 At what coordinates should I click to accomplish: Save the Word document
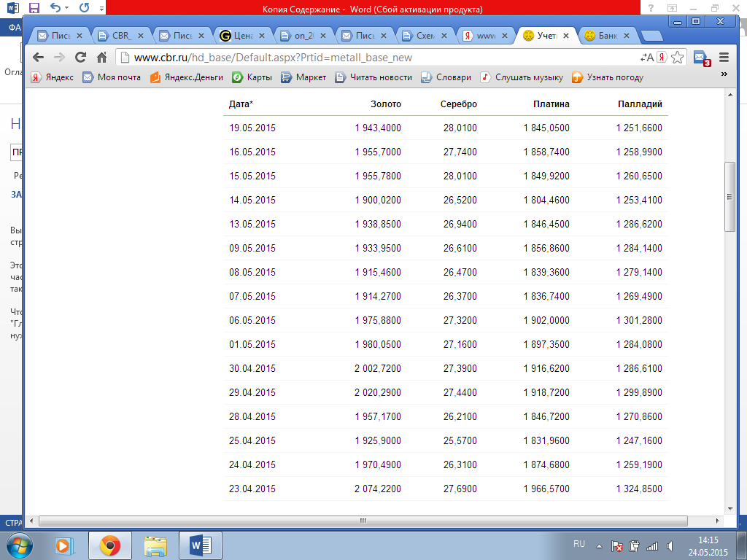click(x=34, y=8)
